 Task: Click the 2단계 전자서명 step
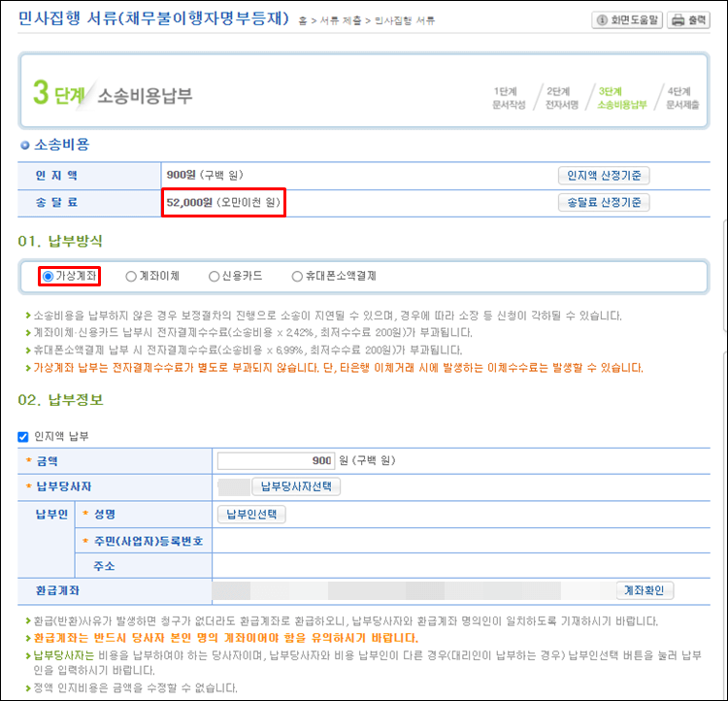[x=561, y=98]
